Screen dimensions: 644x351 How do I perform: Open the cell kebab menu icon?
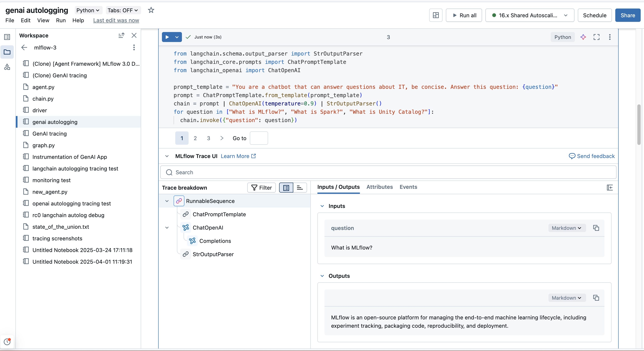pyautogui.click(x=610, y=37)
